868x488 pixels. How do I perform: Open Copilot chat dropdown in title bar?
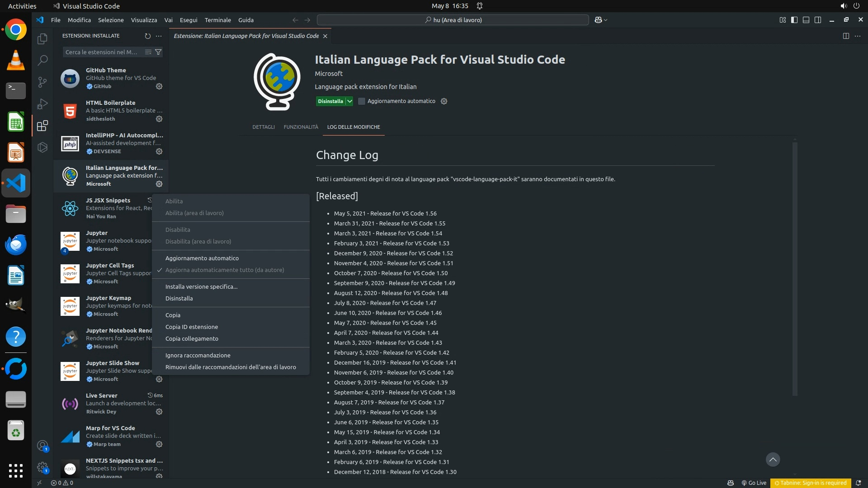coord(606,20)
